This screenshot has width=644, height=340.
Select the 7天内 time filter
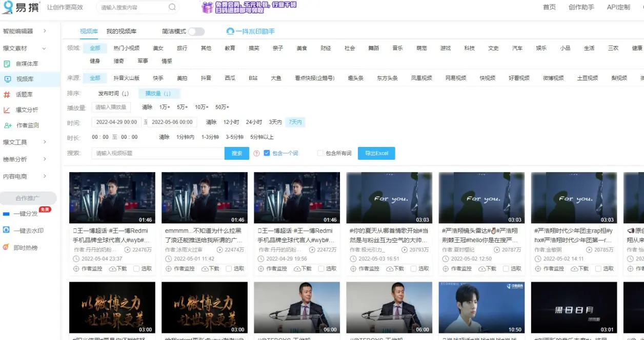click(x=296, y=122)
